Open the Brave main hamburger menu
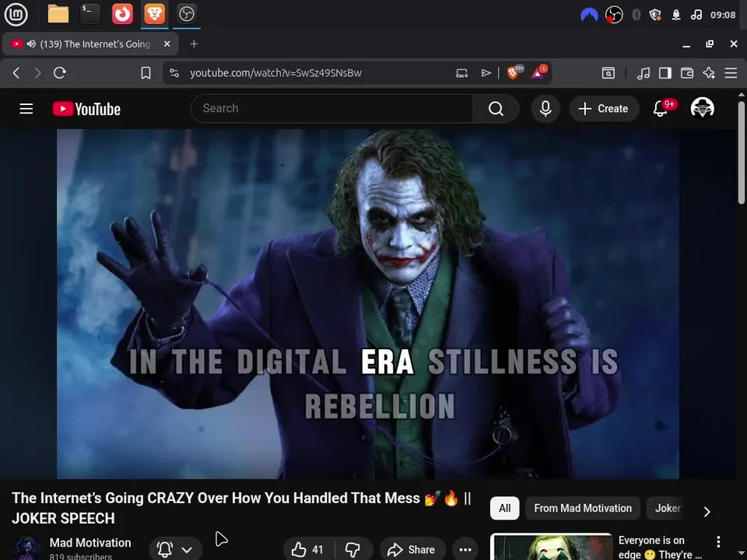747x560 pixels. tap(731, 73)
